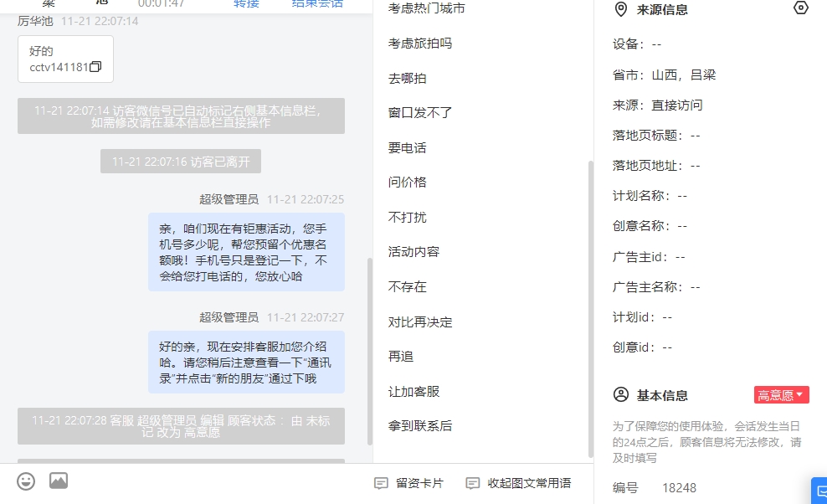The height and width of the screenshot is (504, 827).
Task: Select the 考虑旅拍吗 quick phrase
Action: [420, 44]
